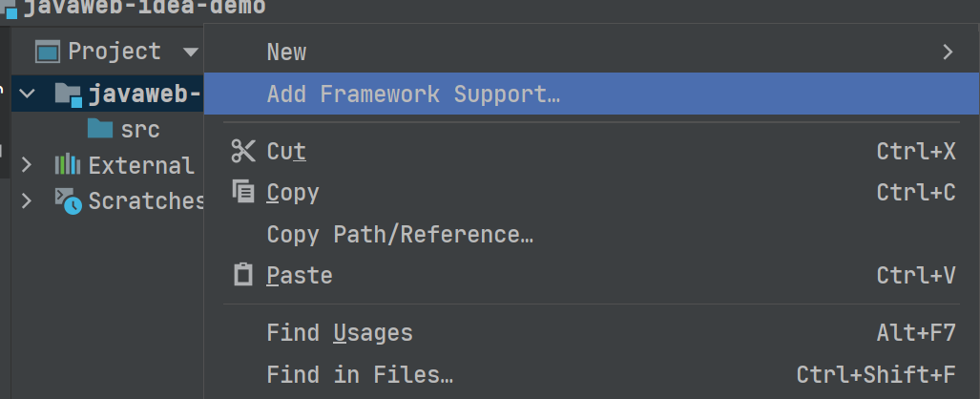Click the External Libraries bar-chart icon
Image resolution: width=980 pixels, height=399 pixels.
pyautogui.click(x=68, y=164)
